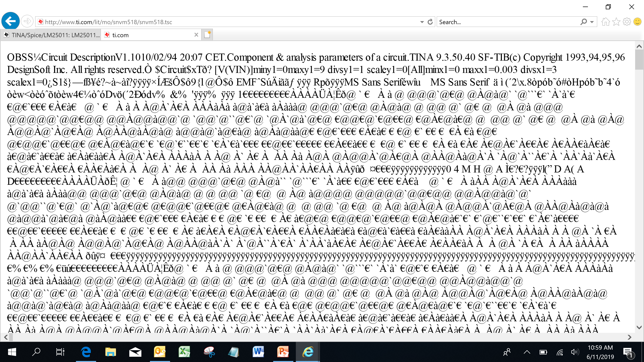This screenshot has height=362, width=644.
Task: Open Windows taskbar search
Action: coord(36,352)
